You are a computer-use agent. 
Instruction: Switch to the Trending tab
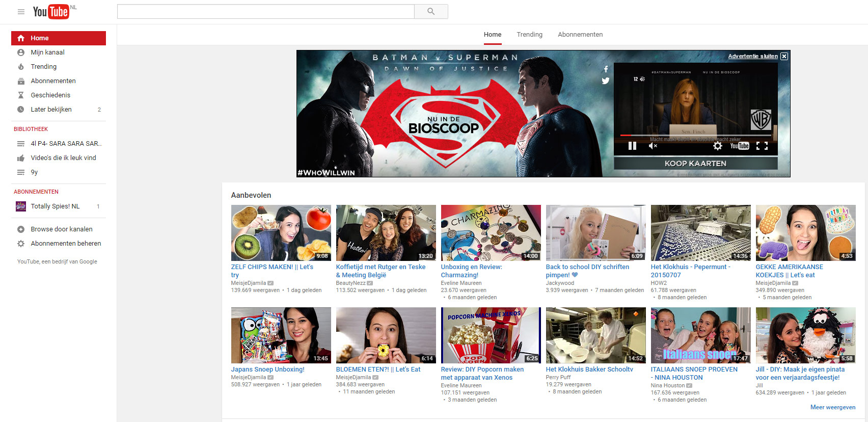click(x=529, y=35)
